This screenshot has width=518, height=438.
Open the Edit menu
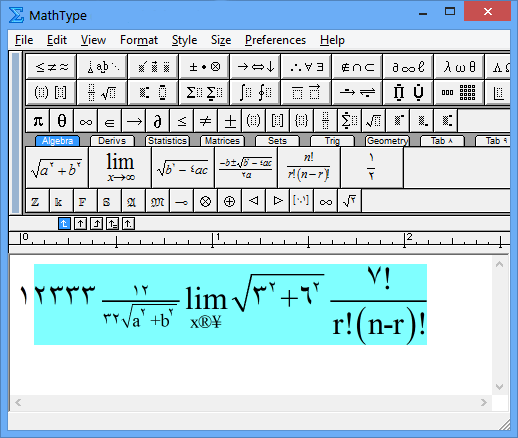pos(57,40)
